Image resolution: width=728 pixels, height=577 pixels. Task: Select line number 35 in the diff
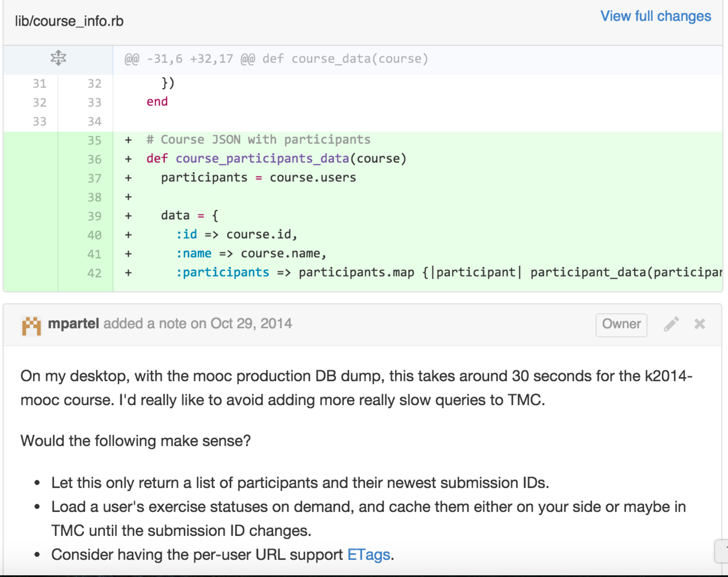[94, 141]
